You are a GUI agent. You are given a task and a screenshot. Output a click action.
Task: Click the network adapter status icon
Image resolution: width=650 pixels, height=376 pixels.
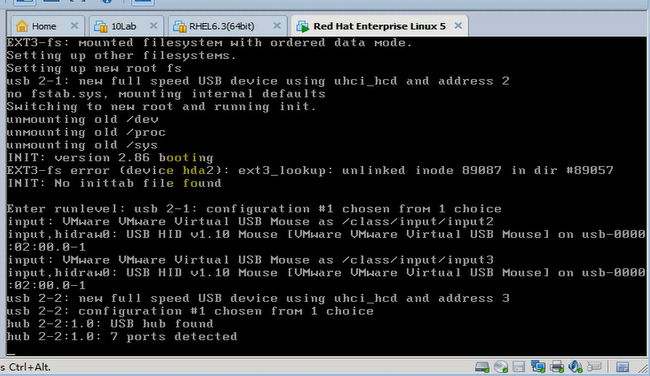click(538, 367)
